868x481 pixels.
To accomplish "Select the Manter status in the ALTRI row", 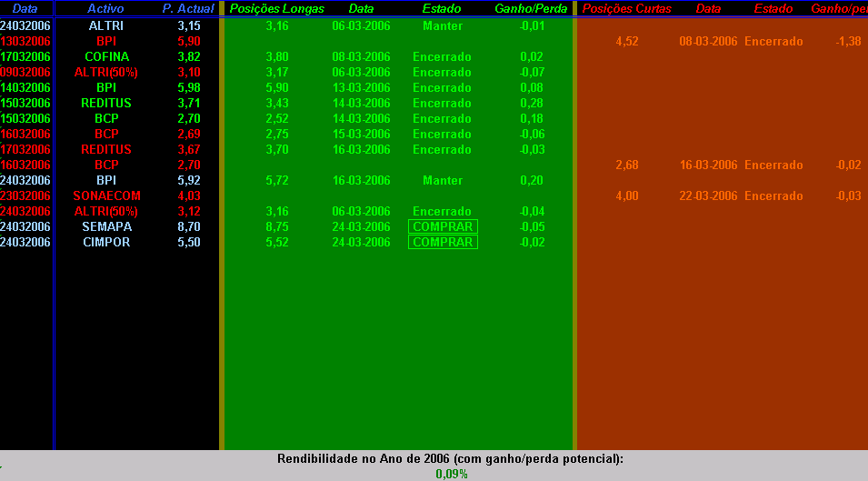I will [x=443, y=25].
